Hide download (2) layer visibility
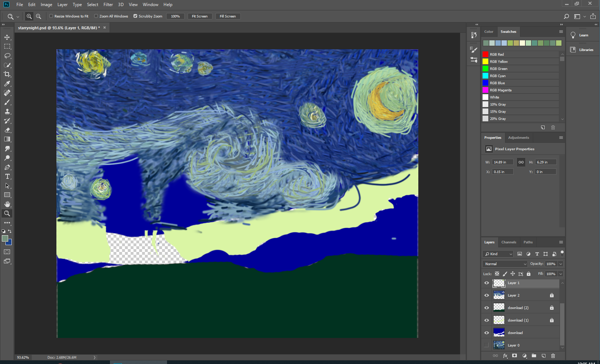 (486, 308)
